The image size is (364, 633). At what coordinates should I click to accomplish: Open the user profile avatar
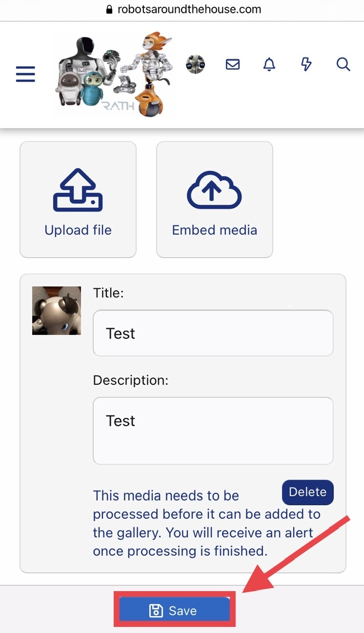(x=195, y=64)
